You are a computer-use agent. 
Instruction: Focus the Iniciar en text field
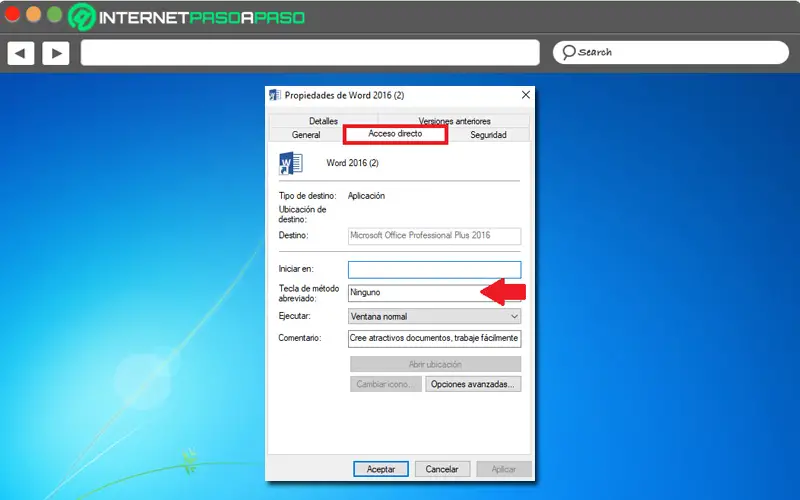434,269
